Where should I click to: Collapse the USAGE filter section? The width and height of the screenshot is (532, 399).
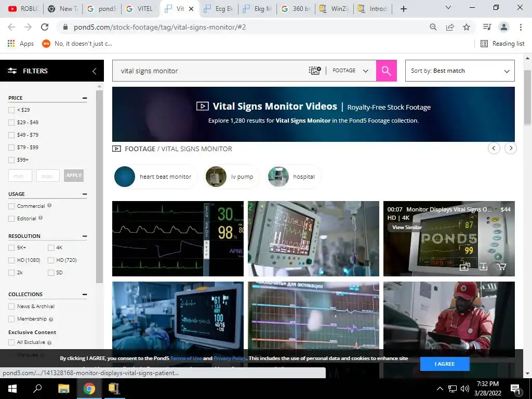(85, 194)
